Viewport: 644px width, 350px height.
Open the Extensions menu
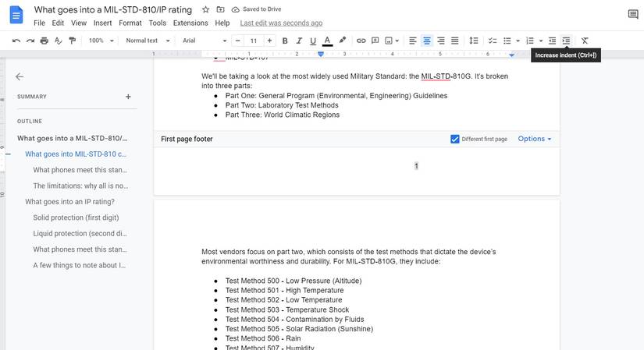tap(190, 23)
